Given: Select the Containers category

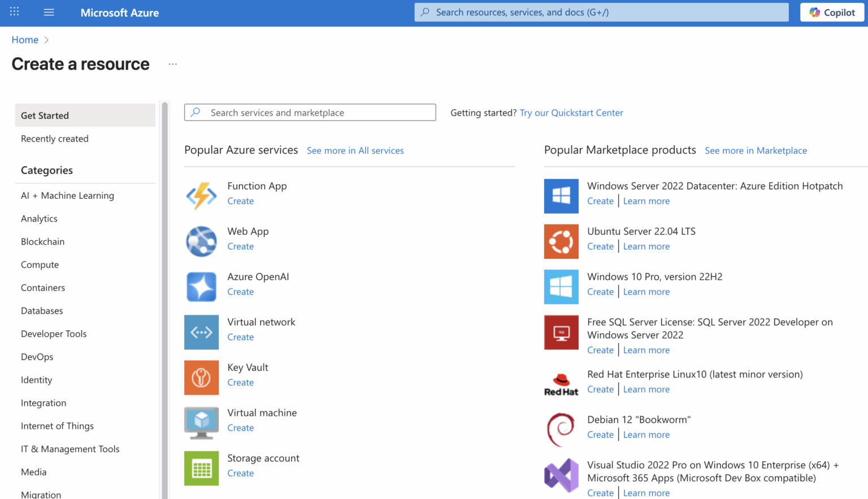Looking at the screenshot, I should coord(43,288).
